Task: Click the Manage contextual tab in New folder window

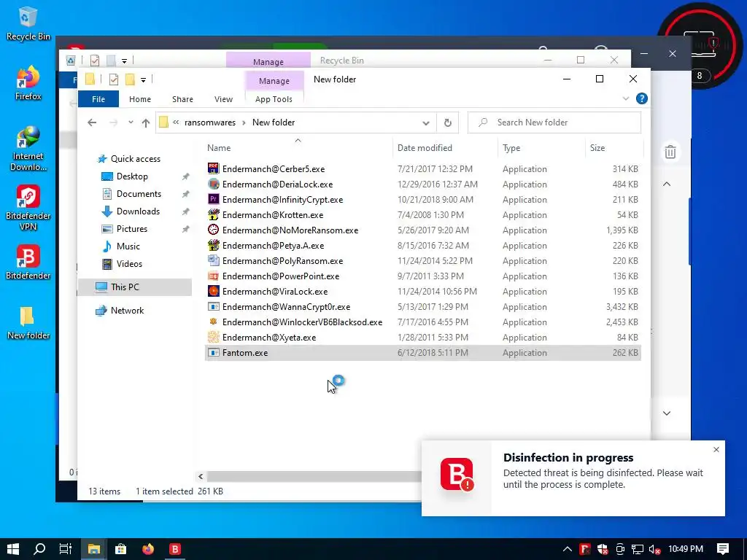Action: point(274,81)
